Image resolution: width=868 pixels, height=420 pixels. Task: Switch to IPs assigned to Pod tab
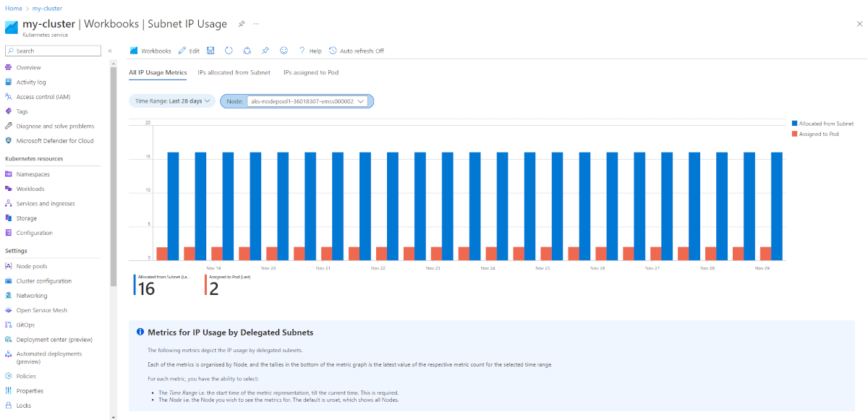click(x=311, y=72)
